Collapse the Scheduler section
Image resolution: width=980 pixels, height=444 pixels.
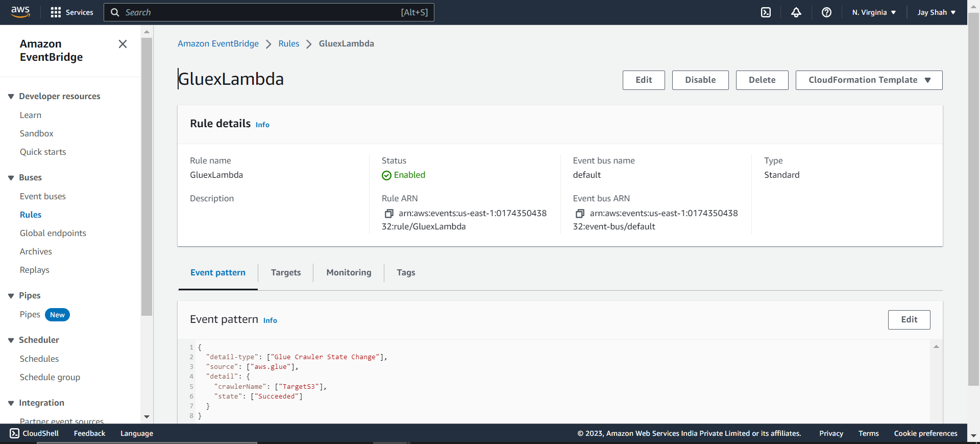pyautogui.click(x=11, y=340)
